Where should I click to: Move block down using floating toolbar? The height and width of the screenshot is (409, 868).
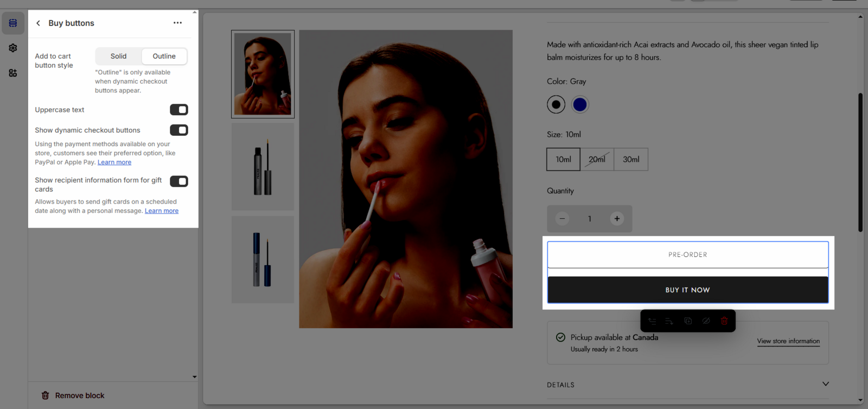[669, 321]
